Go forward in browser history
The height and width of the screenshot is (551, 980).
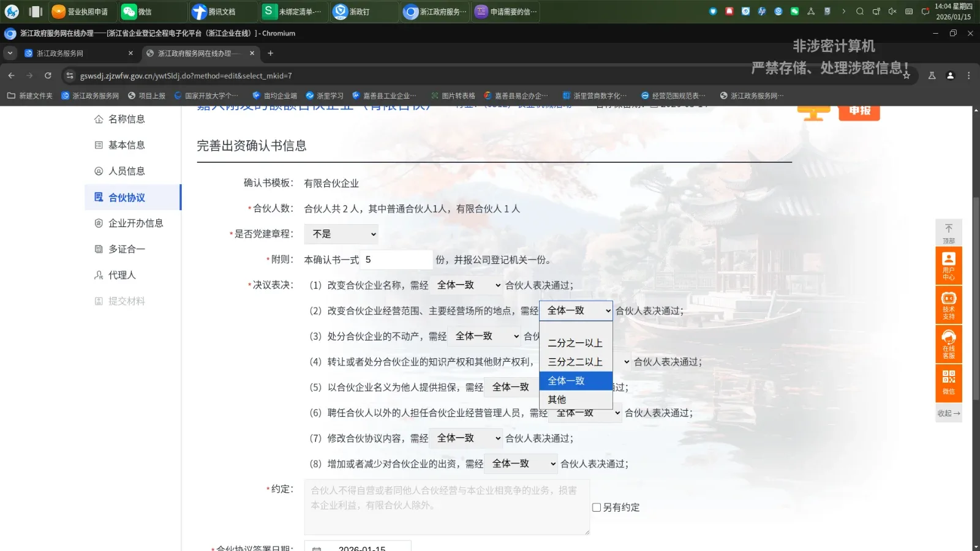pyautogui.click(x=29, y=75)
